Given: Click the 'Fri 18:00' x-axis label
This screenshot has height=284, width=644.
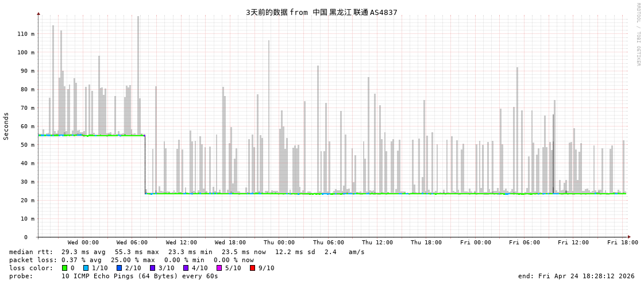Looking at the screenshot, I should pyautogui.click(x=623, y=243).
